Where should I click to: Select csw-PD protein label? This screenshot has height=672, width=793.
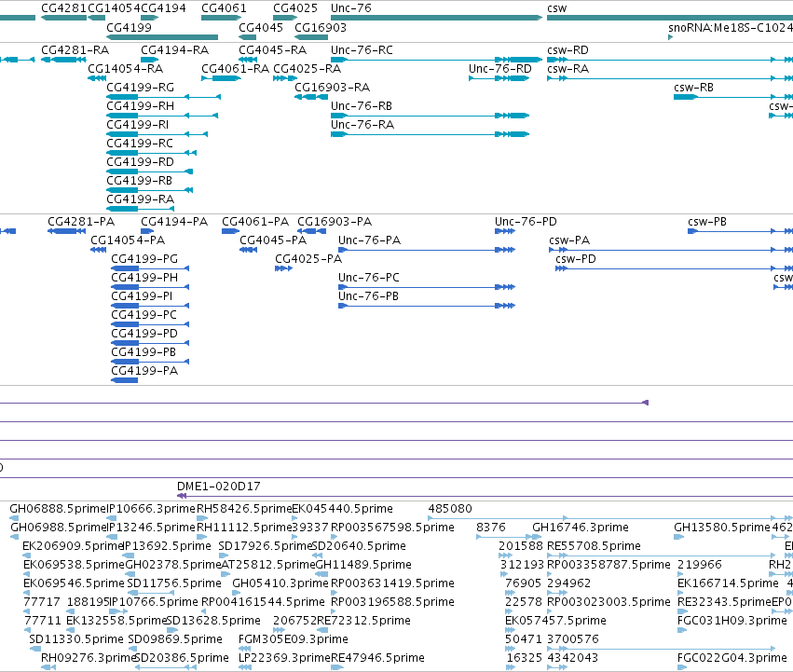pyautogui.click(x=576, y=259)
